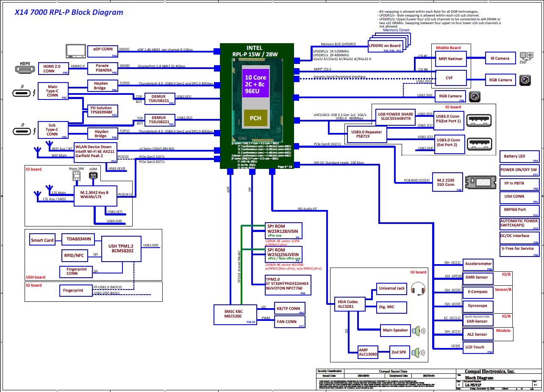Click the speaker icon beside 2nd SPK
544x392 pixels.
(x=419, y=352)
